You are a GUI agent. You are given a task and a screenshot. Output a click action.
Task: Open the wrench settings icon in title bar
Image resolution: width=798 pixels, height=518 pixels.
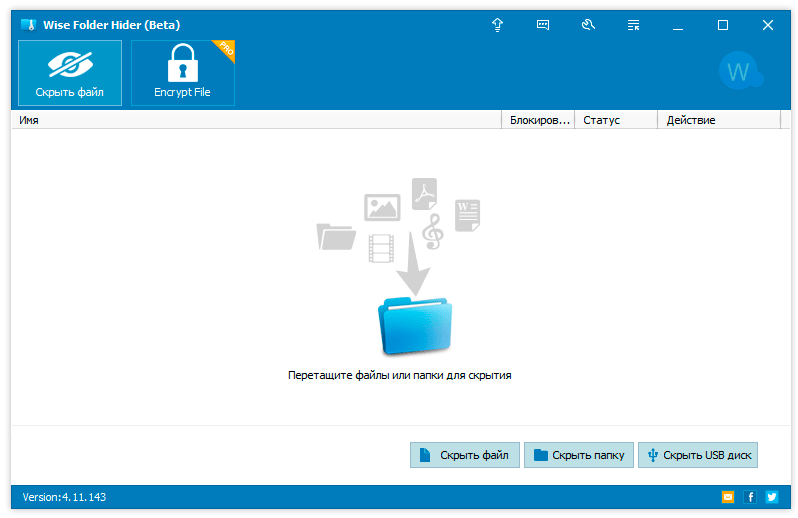pos(588,25)
